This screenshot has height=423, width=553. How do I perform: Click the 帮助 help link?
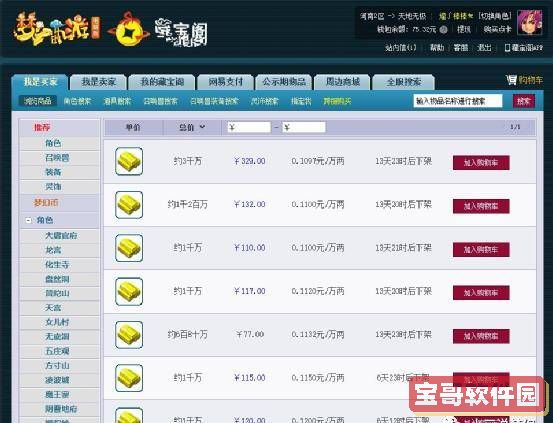coord(437,48)
